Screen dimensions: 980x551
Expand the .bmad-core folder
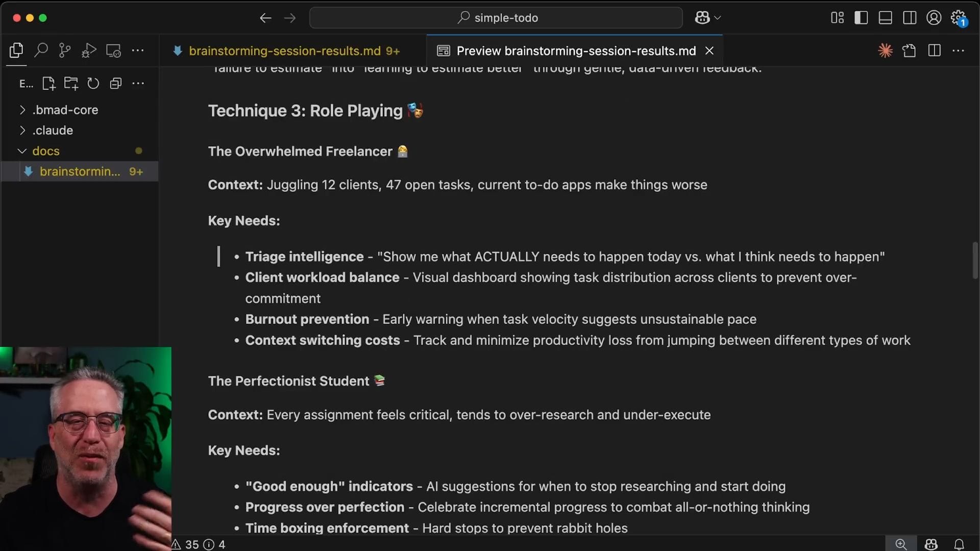[x=65, y=110]
